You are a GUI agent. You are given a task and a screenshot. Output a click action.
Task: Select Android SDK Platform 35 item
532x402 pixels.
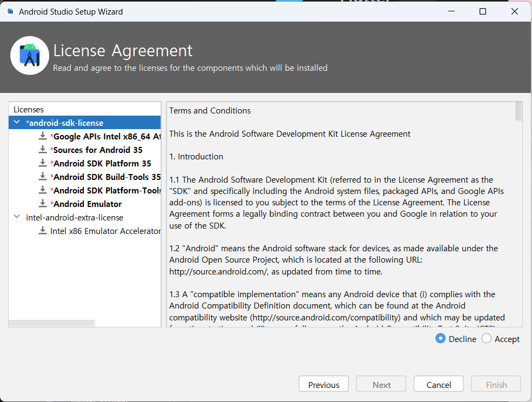(101, 163)
